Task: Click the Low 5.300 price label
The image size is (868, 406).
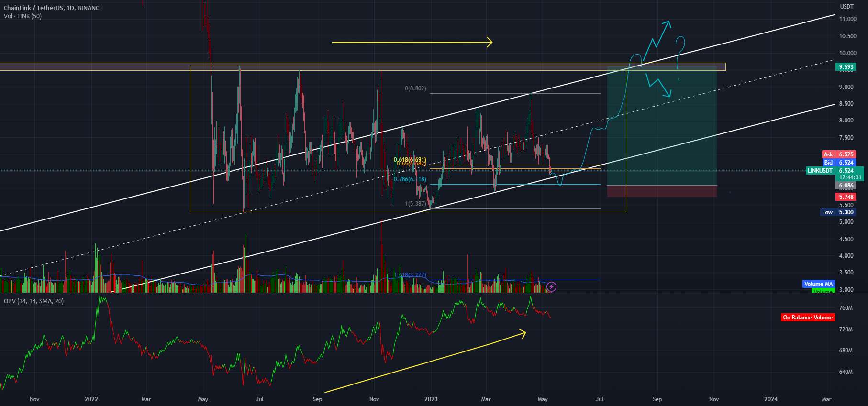Action: [x=838, y=212]
